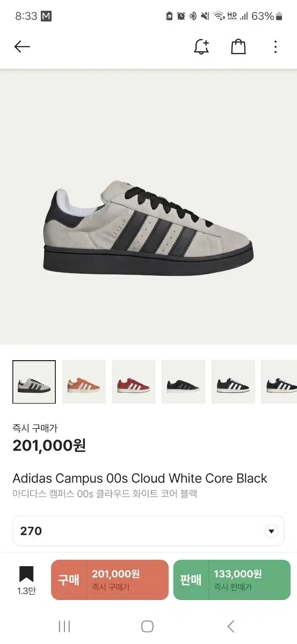Tap the notification bell with plus icon
Viewport: 297px width, 644px height.
tap(201, 47)
